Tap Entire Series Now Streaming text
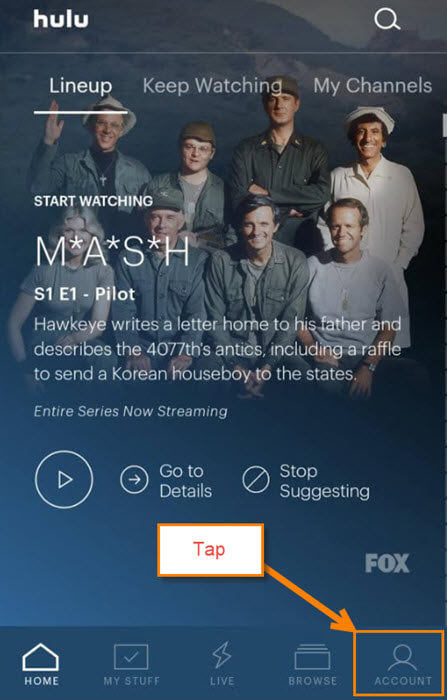Viewport: 447px width, 700px height. [x=130, y=411]
